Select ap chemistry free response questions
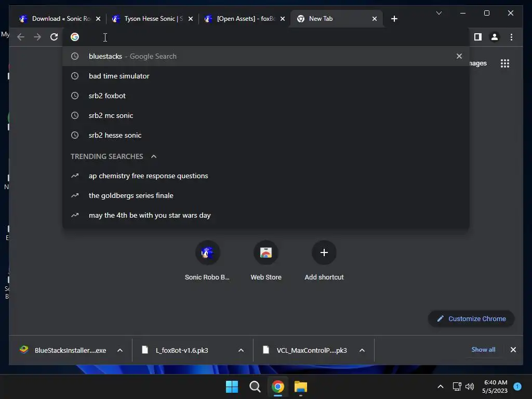Image resolution: width=532 pixels, height=399 pixels. click(266, 176)
